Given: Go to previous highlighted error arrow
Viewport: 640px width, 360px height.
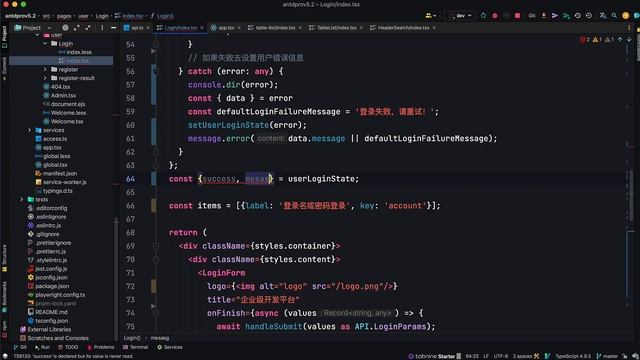Looking at the screenshot, I should pyautogui.click(x=620, y=40).
